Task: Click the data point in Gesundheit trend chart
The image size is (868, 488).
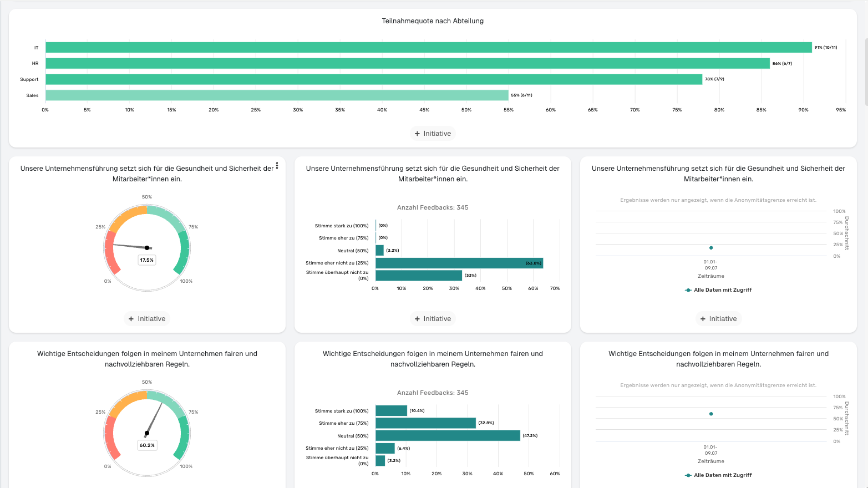Action: 711,248
